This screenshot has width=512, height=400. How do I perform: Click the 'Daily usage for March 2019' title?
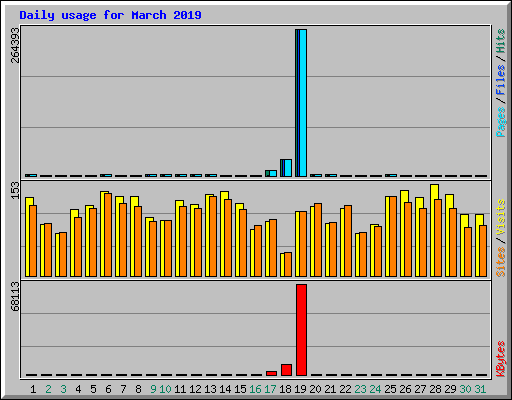(x=110, y=15)
